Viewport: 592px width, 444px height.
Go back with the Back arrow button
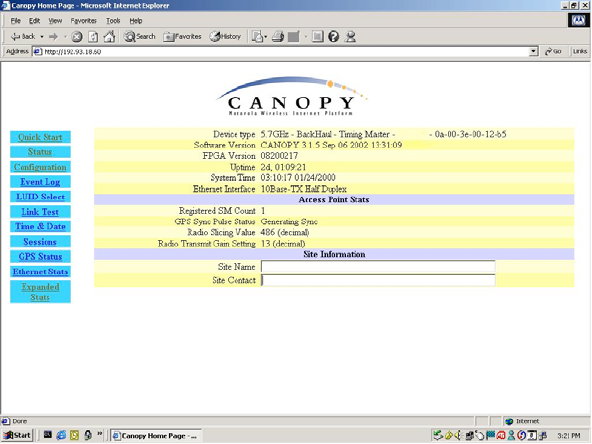(x=23, y=37)
